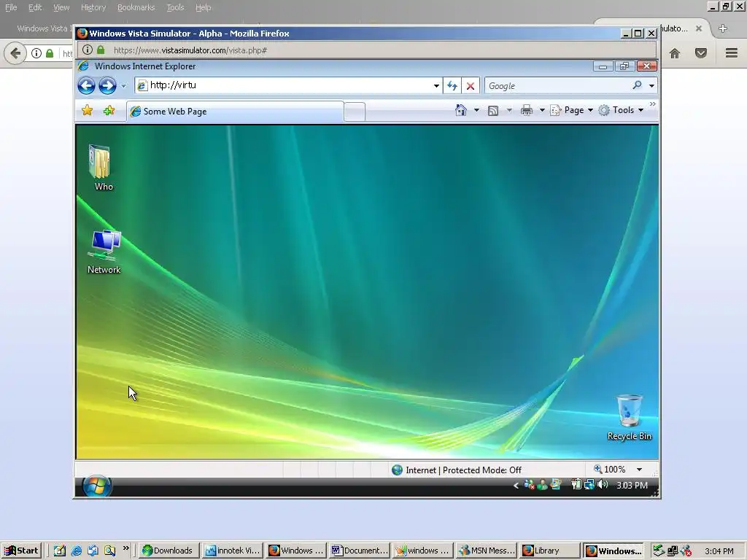Click the Windows Sidebar tray icon
The image size is (747, 560).
coord(555,485)
